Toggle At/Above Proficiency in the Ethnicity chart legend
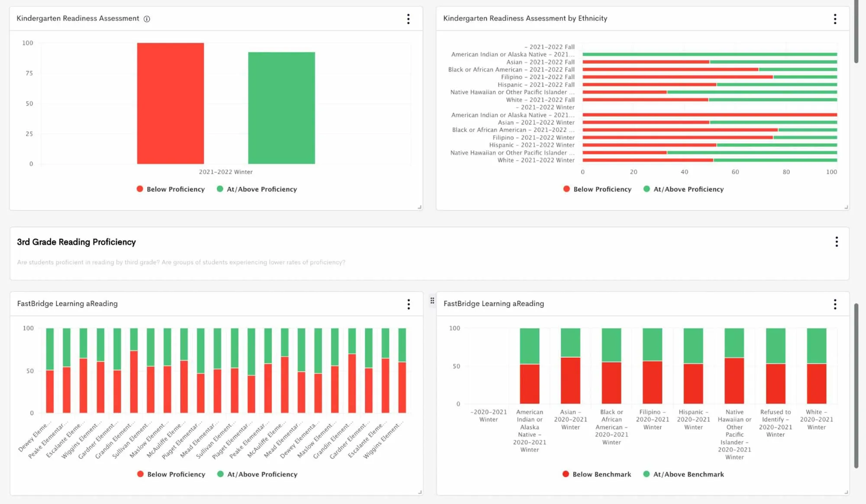Screen dimensions: 866x504 point(684,189)
